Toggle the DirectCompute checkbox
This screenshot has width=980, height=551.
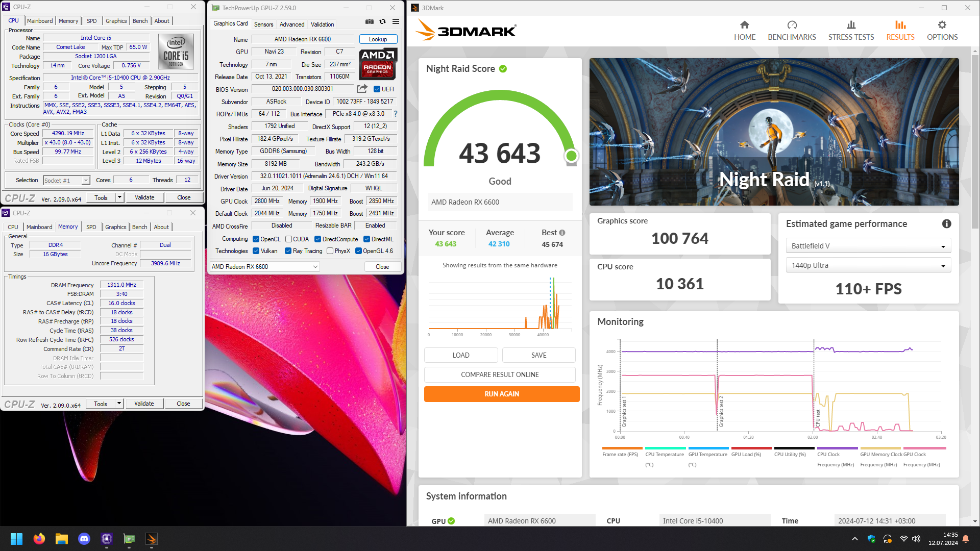(x=317, y=239)
